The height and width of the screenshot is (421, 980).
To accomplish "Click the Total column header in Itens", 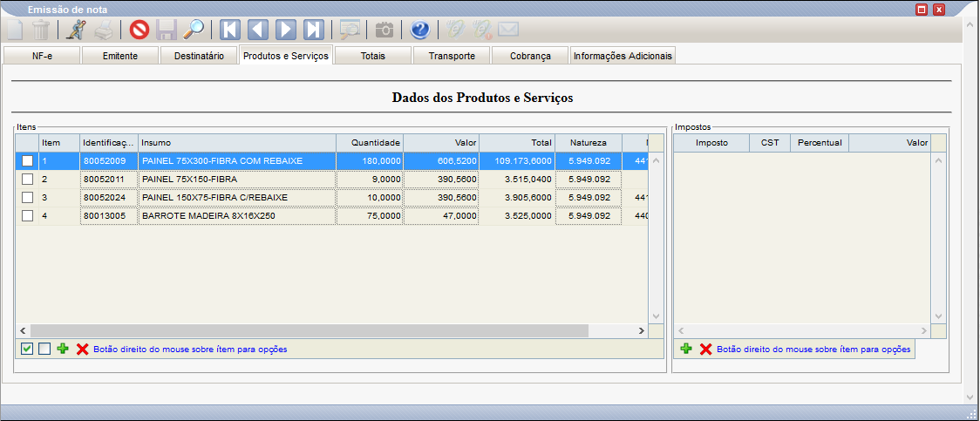I will pyautogui.click(x=517, y=143).
